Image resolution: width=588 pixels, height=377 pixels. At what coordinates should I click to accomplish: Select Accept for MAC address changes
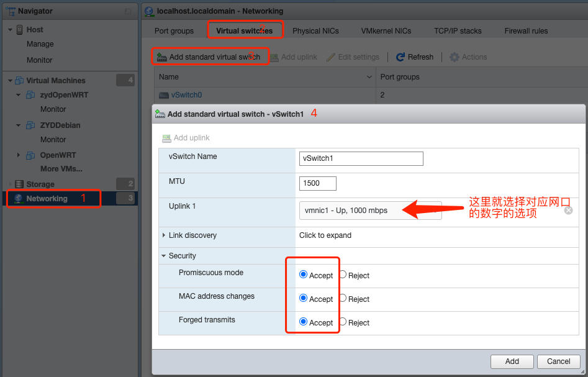pos(304,298)
